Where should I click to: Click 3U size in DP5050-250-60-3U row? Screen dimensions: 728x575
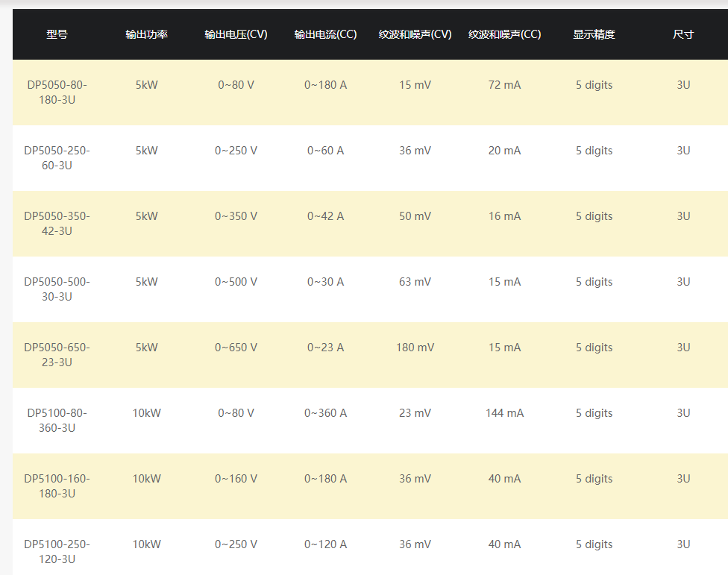pos(683,151)
